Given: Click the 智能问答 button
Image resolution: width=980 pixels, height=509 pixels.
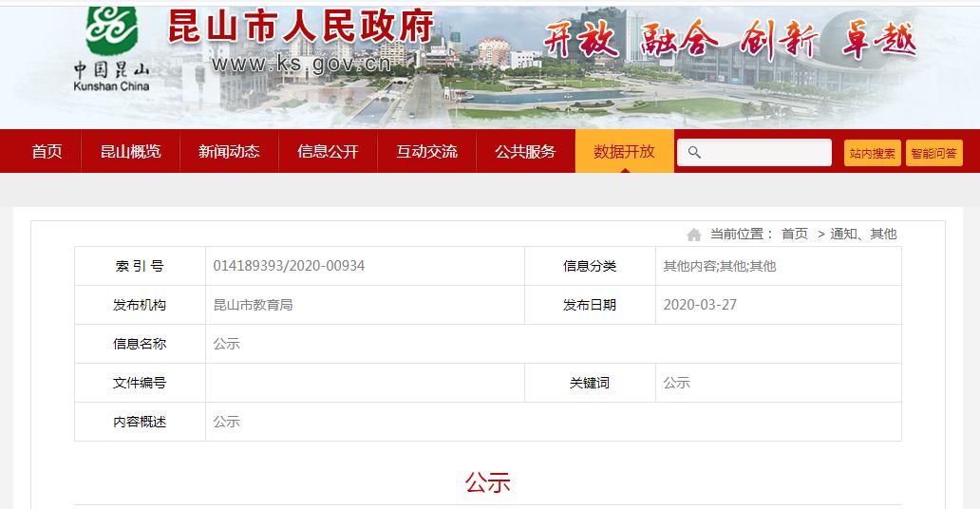Looking at the screenshot, I should (933, 153).
